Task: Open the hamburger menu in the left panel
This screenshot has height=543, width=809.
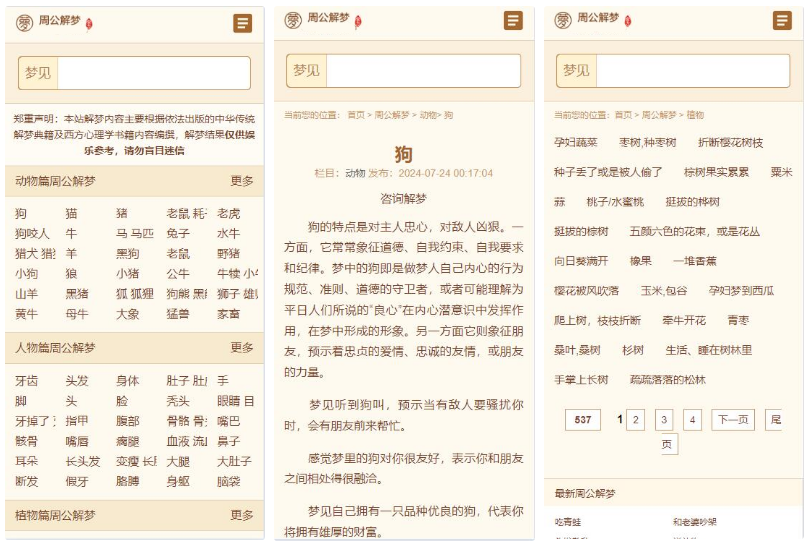Action: [242, 23]
